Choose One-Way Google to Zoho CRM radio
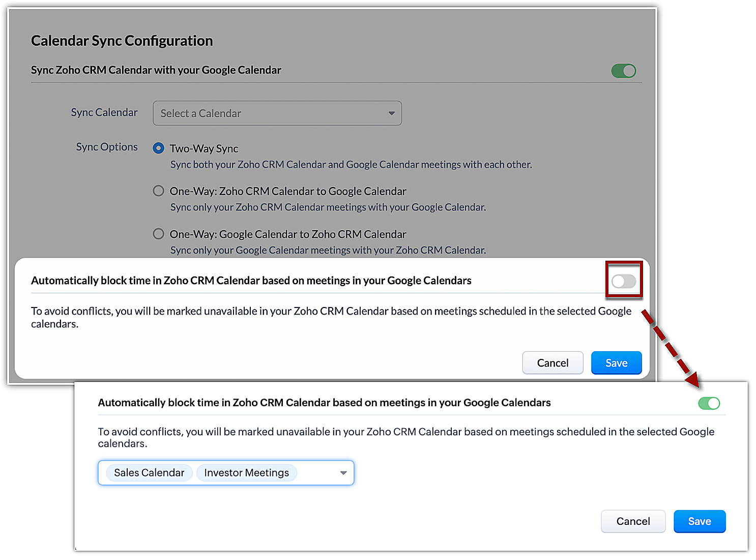 tap(159, 234)
